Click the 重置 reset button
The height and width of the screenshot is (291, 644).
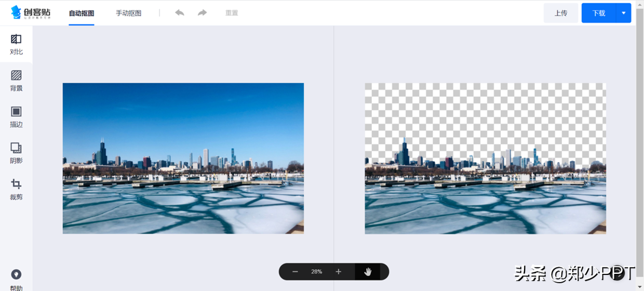(232, 12)
